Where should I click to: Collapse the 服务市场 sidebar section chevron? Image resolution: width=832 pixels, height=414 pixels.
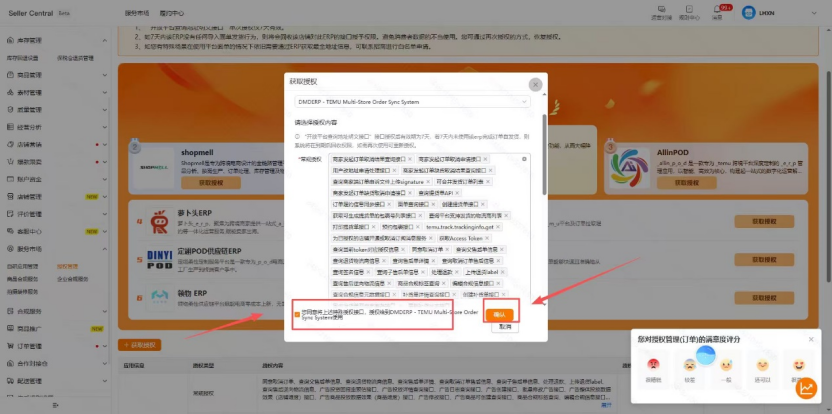coord(105,248)
